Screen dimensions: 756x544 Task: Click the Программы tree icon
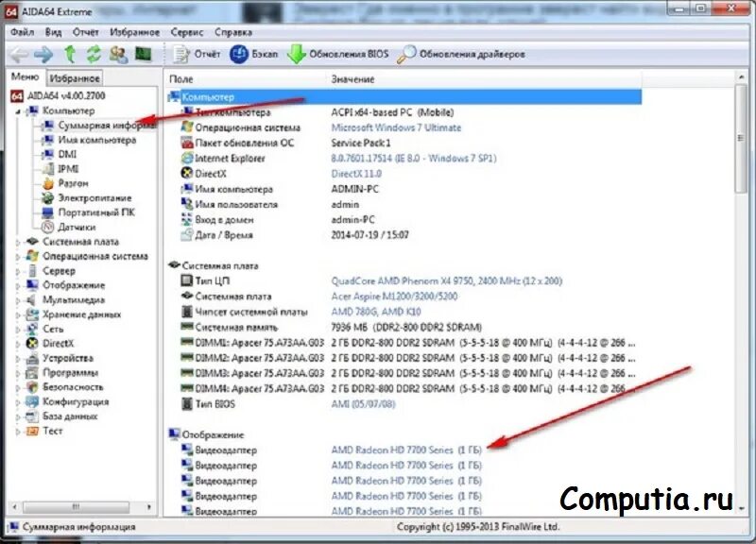click(x=32, y=372)
